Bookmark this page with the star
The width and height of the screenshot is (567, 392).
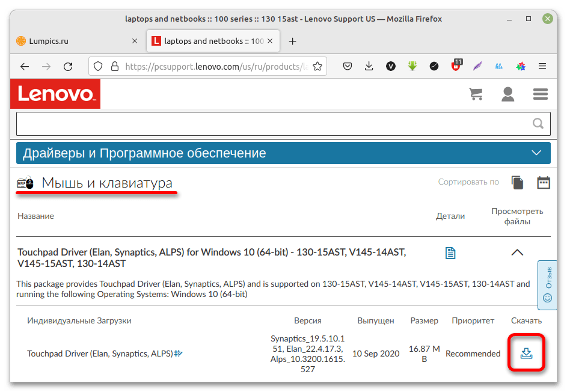[317, 66]
